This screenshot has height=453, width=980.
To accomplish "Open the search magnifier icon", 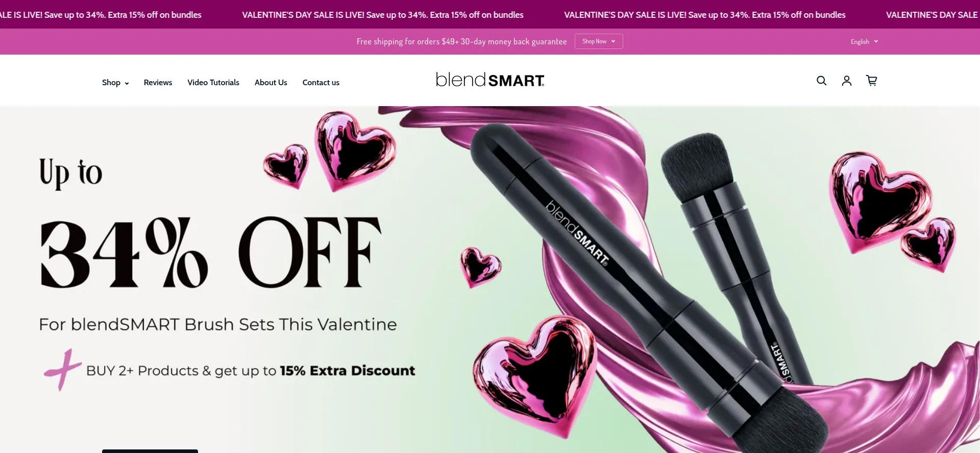I will 821,81.
